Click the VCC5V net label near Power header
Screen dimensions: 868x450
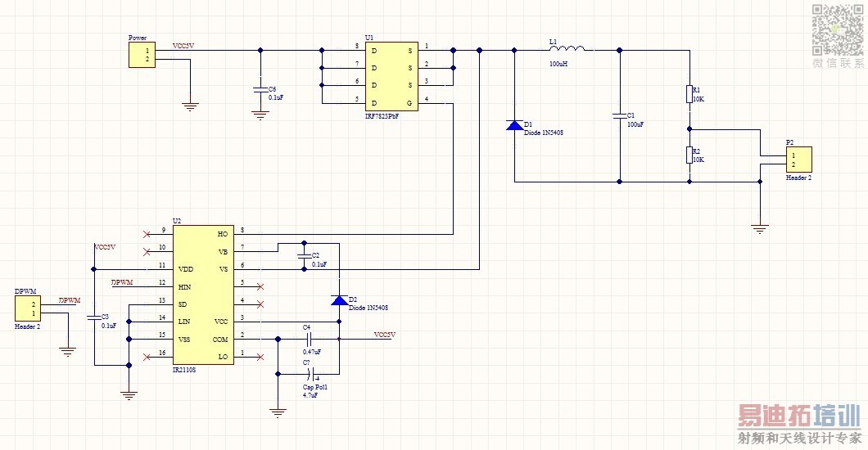pos(183,46)
